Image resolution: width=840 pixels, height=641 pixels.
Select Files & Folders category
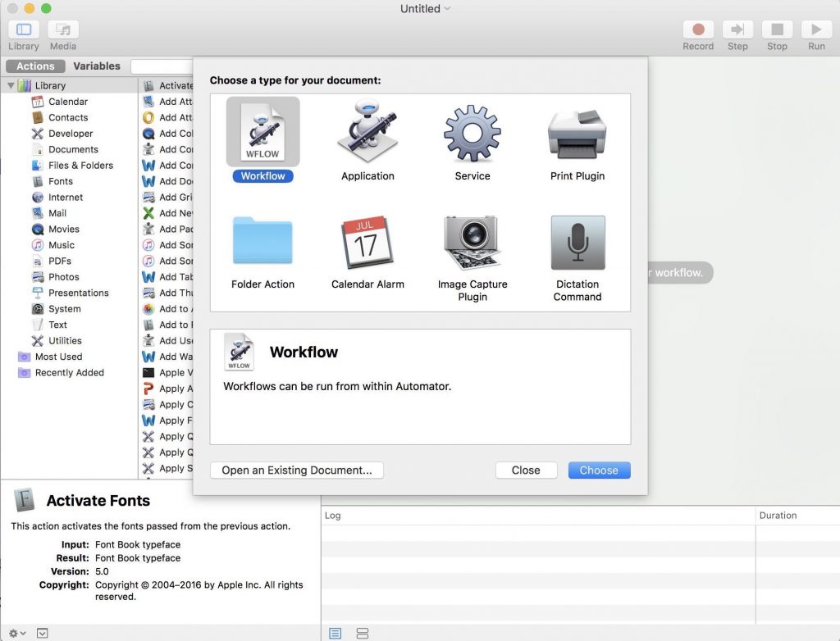tap(81, 166)
